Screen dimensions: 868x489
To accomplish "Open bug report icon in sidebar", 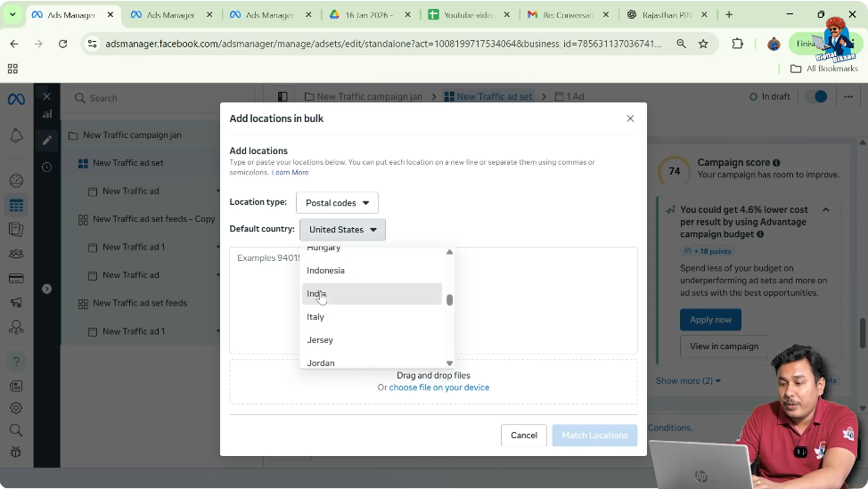I will pos(16,452).
